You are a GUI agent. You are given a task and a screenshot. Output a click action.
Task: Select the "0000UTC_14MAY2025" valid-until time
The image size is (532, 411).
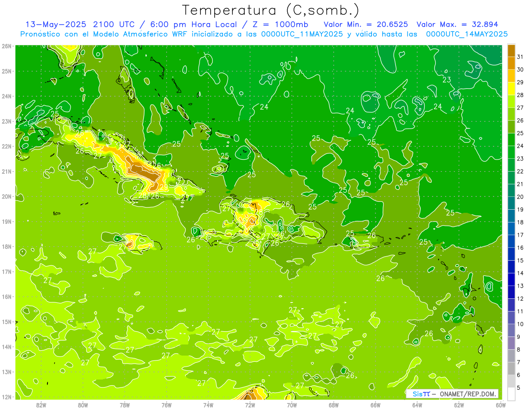467,34
